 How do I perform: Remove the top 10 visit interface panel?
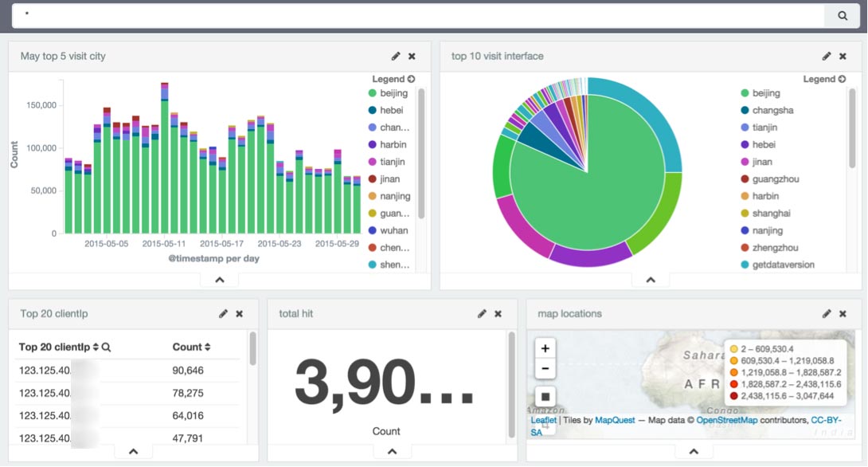coord(843,56)
